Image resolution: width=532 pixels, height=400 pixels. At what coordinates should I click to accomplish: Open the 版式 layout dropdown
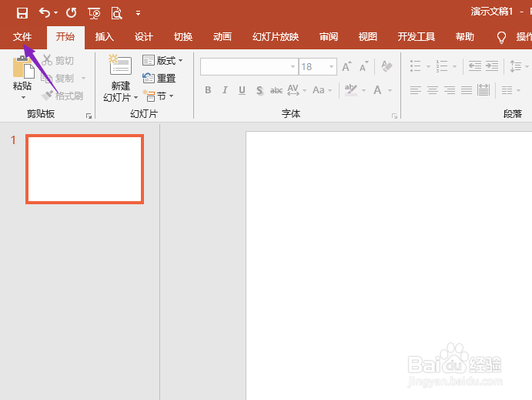[162, 61]
